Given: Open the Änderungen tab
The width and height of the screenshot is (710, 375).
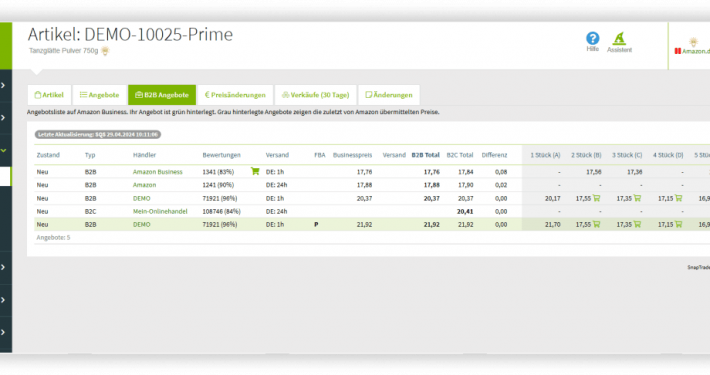Looking at the screenshot, I should point(389,95).
